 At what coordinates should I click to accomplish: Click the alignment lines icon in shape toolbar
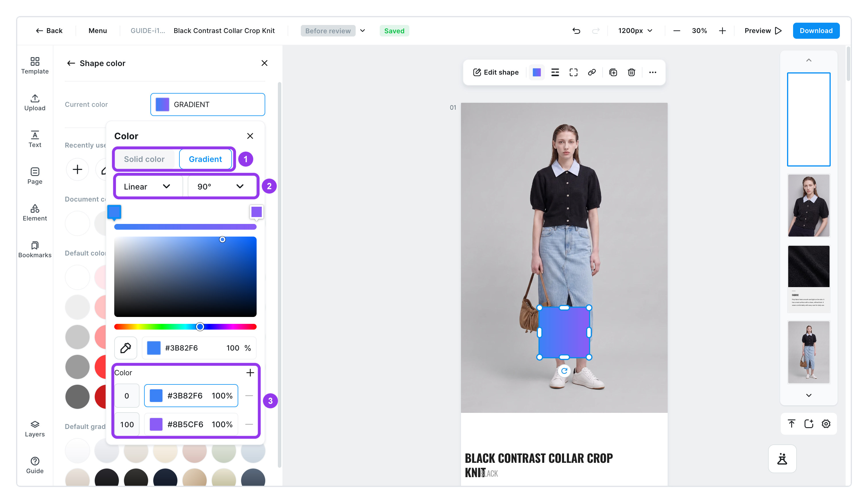click(555, 72)
